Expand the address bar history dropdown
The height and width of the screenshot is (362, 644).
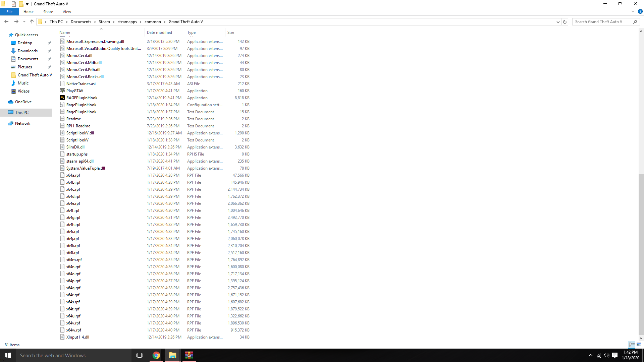coord(558,22)
